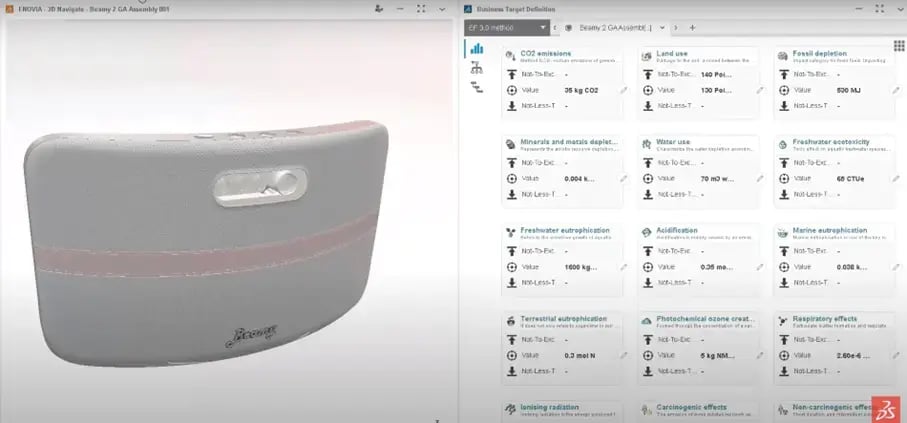
Task: Edit the CO2 emissions value with pencil
Action: (x=624, y=90)
